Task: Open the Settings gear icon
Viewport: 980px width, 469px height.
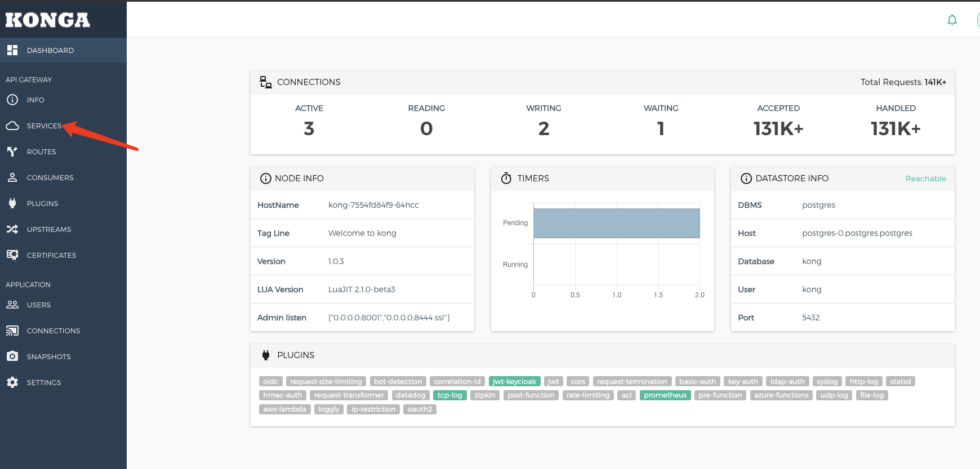Action: (x=12, y=382)
